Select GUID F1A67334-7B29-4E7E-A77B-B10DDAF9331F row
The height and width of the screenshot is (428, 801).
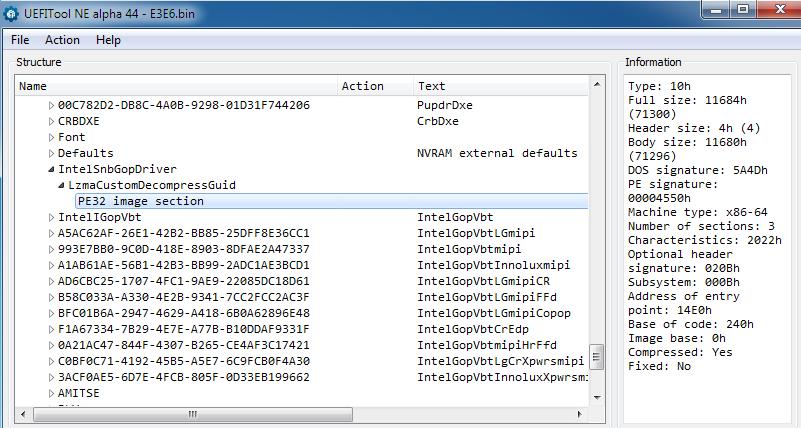click(x=183, y=329)
